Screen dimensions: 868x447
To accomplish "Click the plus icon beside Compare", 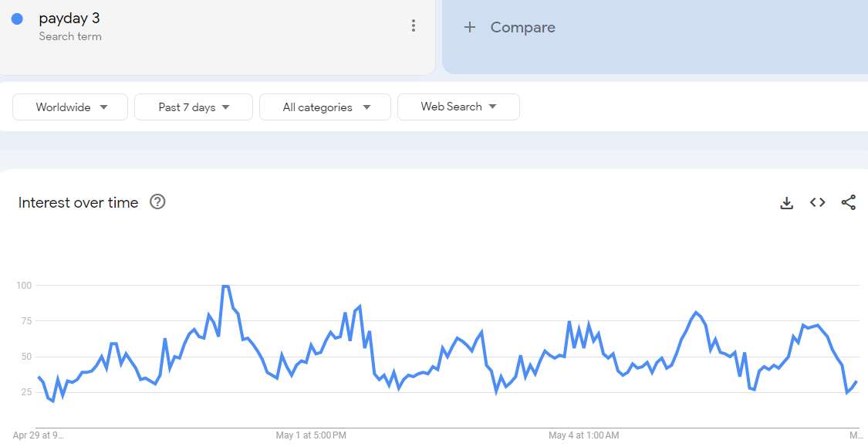I will click(x=469, y=27).
